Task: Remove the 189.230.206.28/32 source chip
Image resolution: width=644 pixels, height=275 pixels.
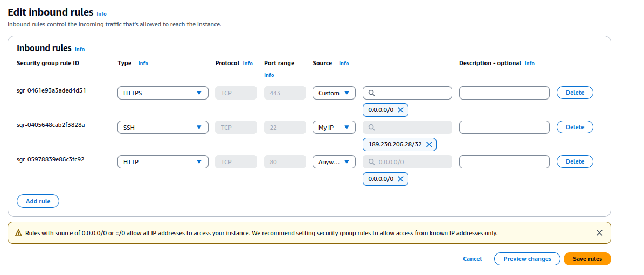Action: (x=429, y=145)
